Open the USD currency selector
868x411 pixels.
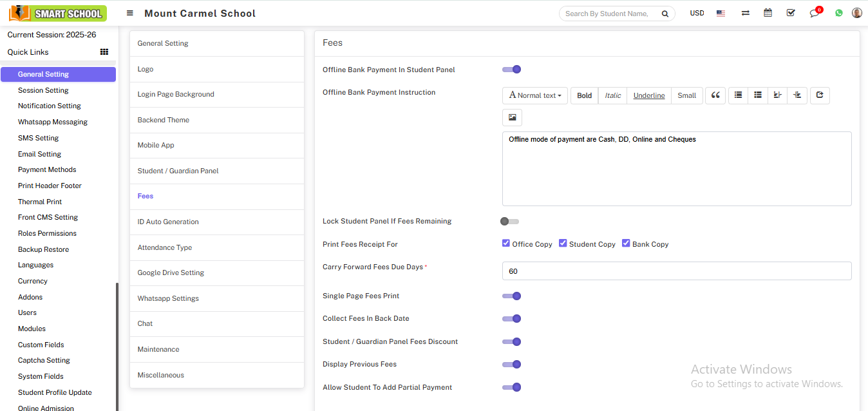[697, 13]
